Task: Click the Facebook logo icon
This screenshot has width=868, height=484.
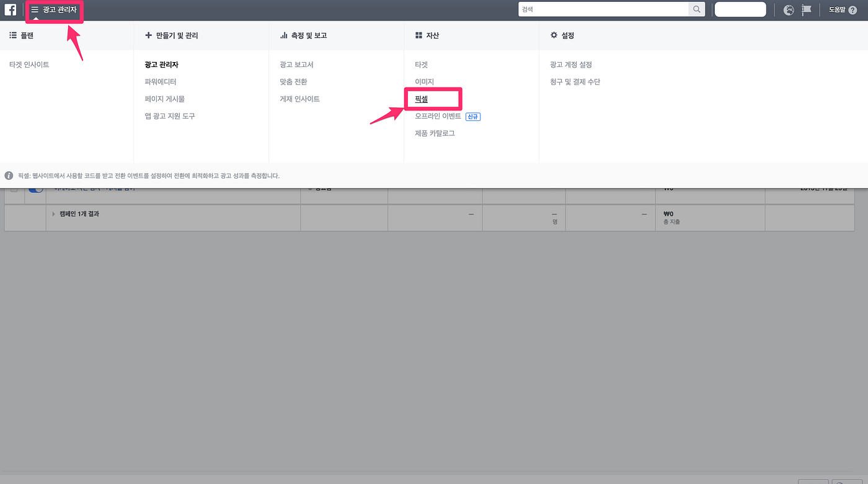Action: (11, 9)
